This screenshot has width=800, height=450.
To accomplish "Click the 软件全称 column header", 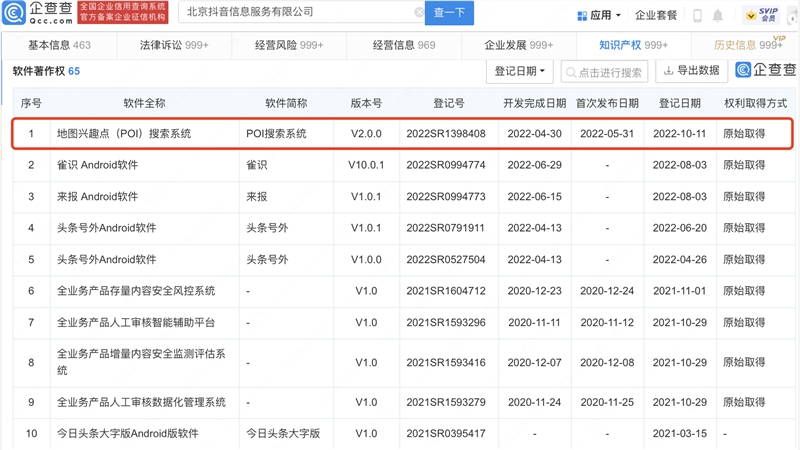I will pyautogui.click(x=144, y=104).
